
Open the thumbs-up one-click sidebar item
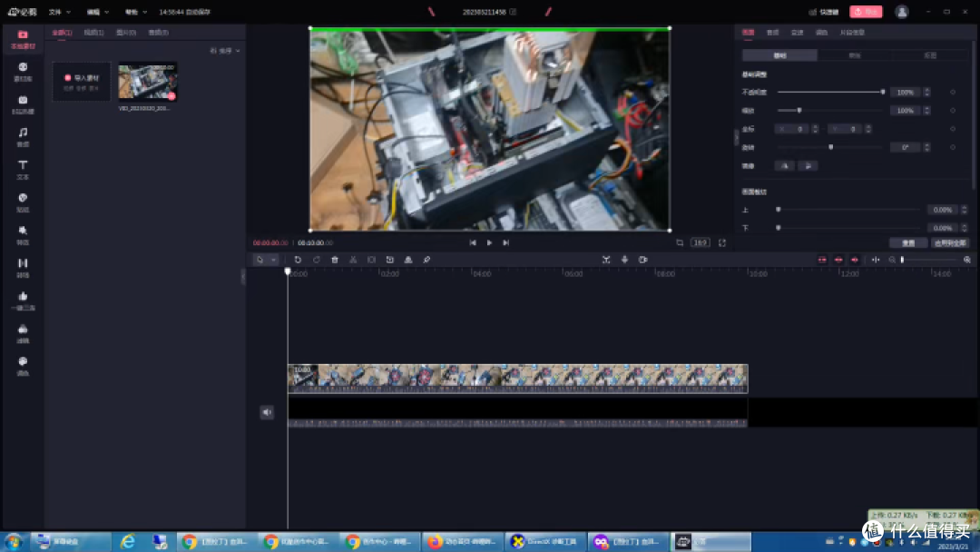click(23, 301)
